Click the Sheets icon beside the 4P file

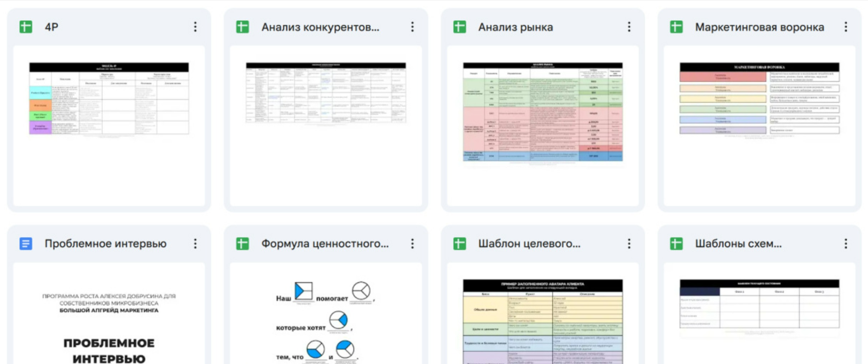pos(26,27)
